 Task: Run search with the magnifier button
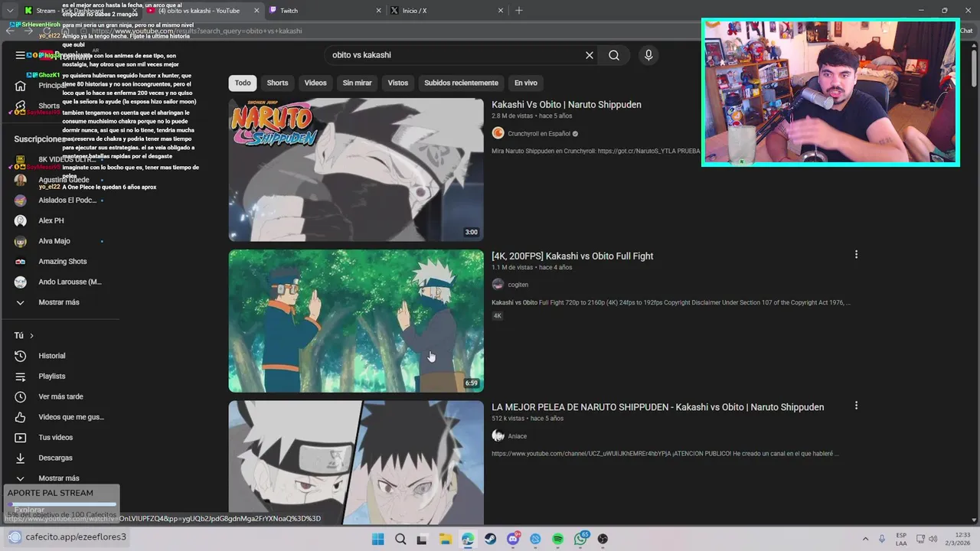[x=614, y=55]
